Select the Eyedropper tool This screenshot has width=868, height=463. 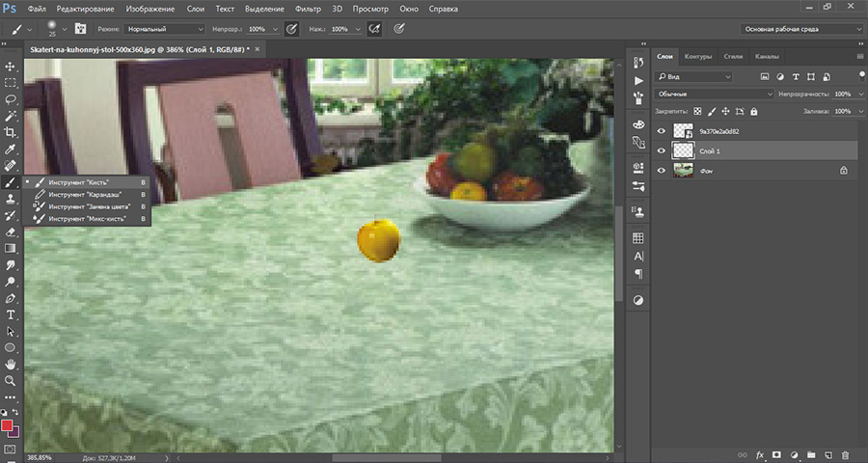tap(11, 150)
